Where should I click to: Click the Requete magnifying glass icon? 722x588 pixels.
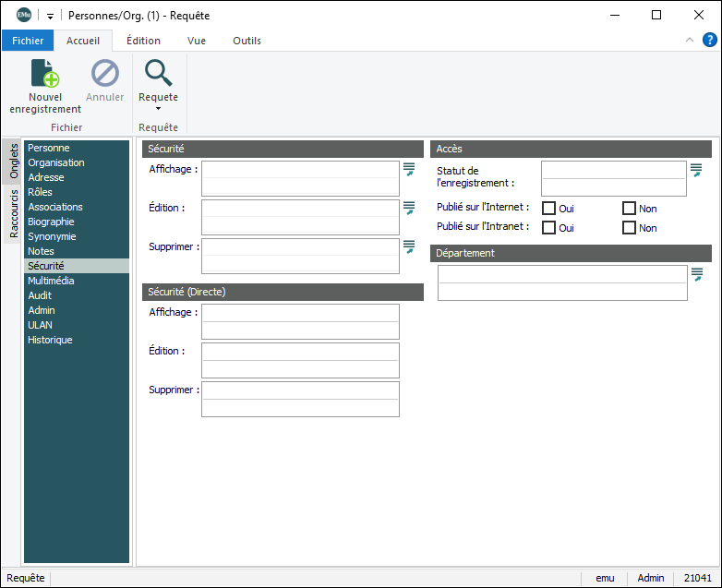(158, 74)
